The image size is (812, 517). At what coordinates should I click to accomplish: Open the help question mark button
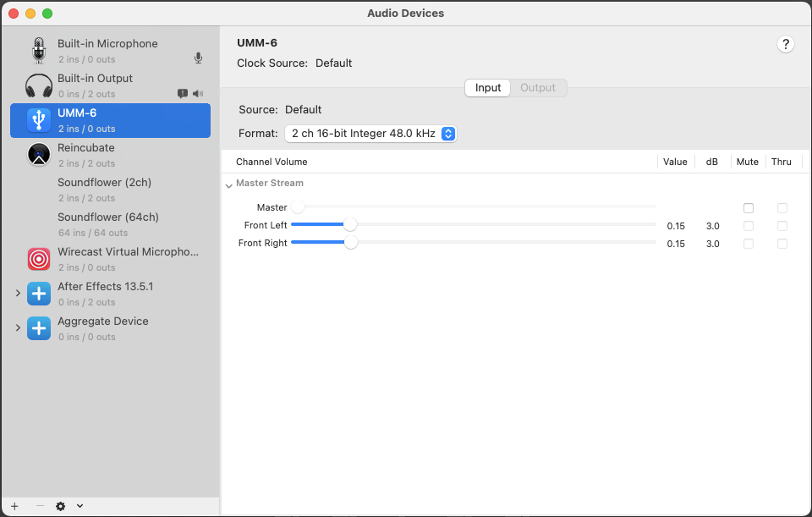(x=786, y=44)
